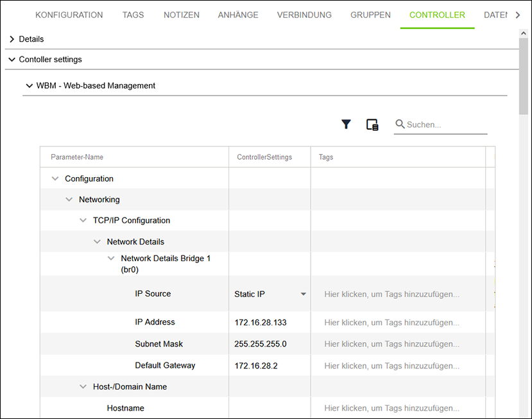The width and height of the screenshot is (532, 419).
Task: Open the VERBINDUNG tab
Action: 304,15
